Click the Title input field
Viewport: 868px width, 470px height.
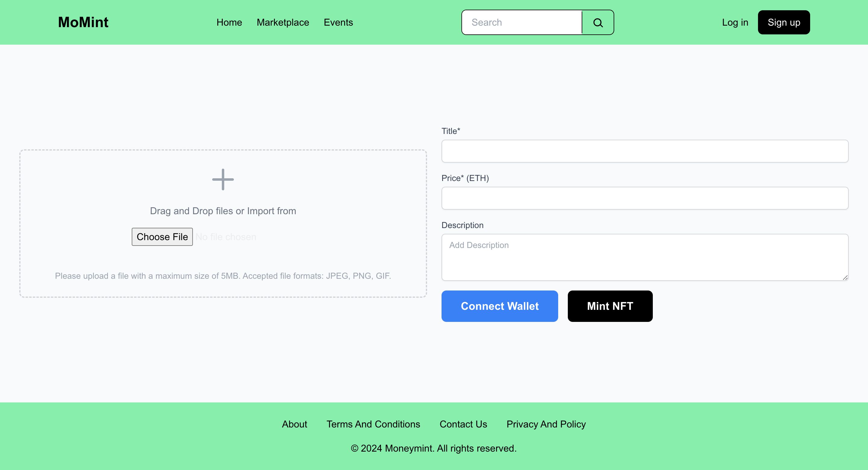click(x=645, y=151)
